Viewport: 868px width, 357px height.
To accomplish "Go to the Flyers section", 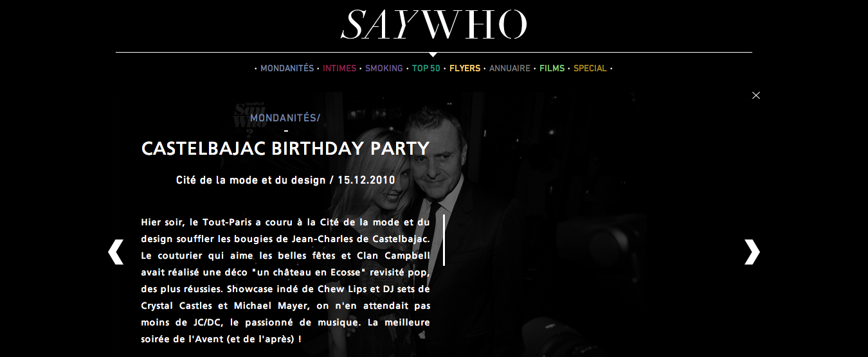I will tap(465, 68).
